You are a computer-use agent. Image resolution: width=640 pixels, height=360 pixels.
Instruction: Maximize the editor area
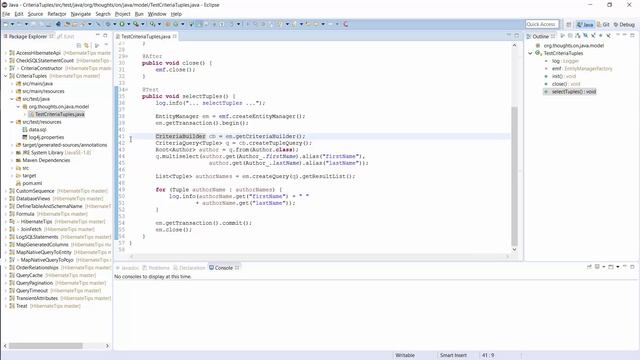pyautogui.click(x=517, y=36)
